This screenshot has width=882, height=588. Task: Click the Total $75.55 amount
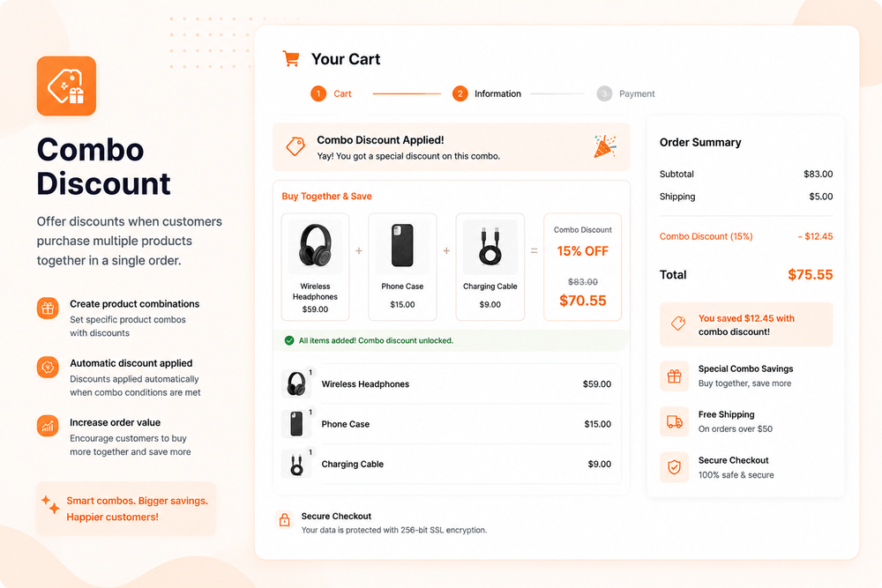810,275
